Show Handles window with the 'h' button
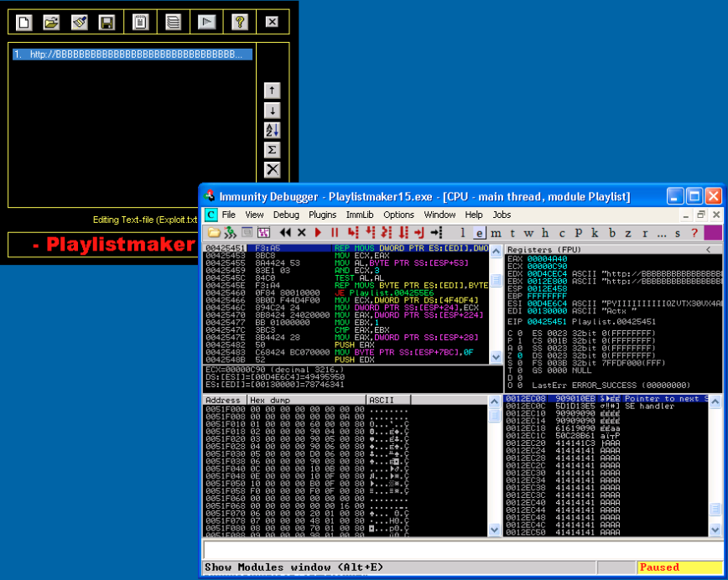Viewport: 728px width, 580px height. click(x=545, y=233)
